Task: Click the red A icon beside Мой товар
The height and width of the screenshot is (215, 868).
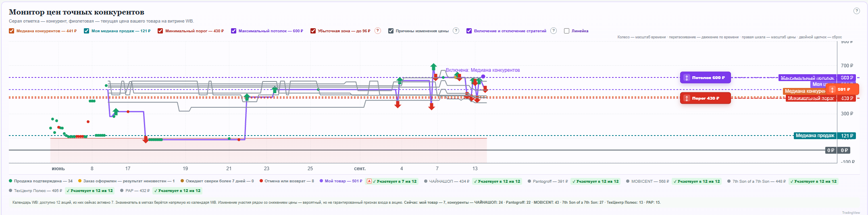Action: tap(368, 181)
